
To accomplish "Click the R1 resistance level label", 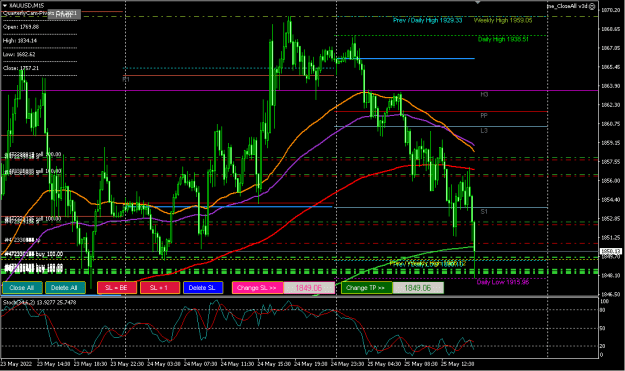I will point(126,79).
